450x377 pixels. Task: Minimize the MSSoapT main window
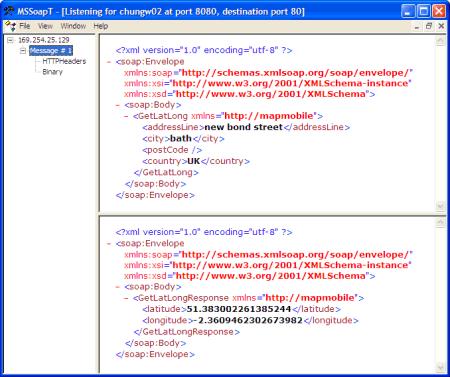pyautogui.click(x=408, y=11)
